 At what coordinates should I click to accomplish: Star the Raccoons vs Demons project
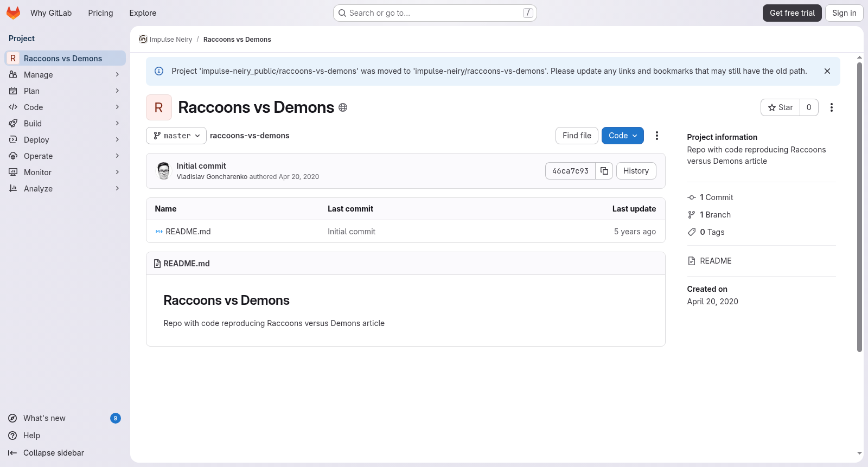780,107
